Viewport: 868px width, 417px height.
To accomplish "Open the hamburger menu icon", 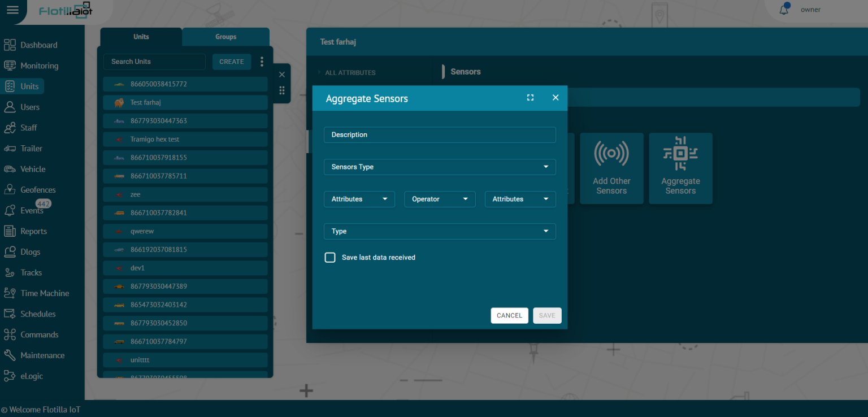I will click(x=12, y=10).
